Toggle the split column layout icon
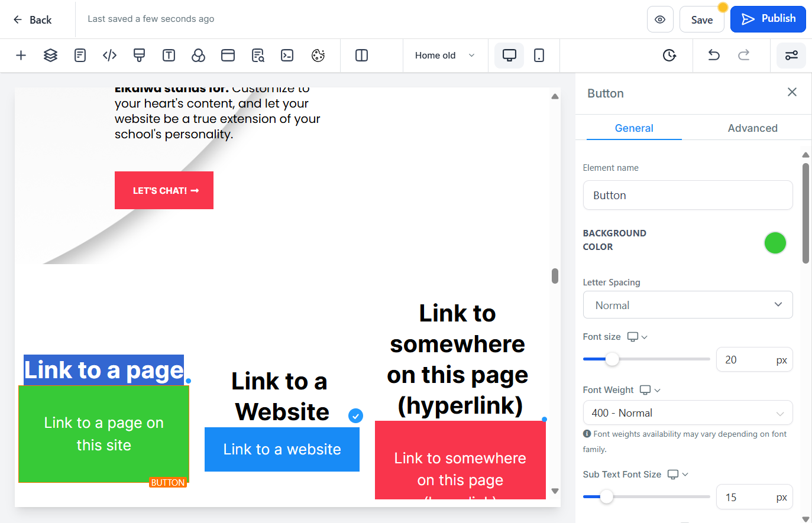 (x=361, y=56)
